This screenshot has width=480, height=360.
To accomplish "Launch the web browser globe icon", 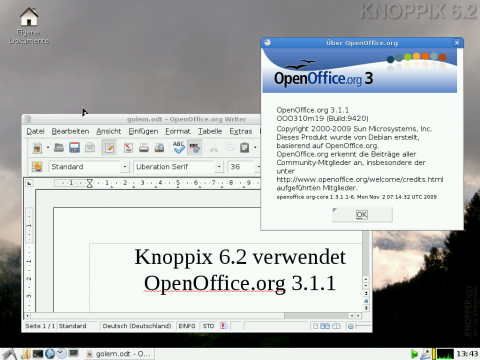I will (x=50, y=354).
